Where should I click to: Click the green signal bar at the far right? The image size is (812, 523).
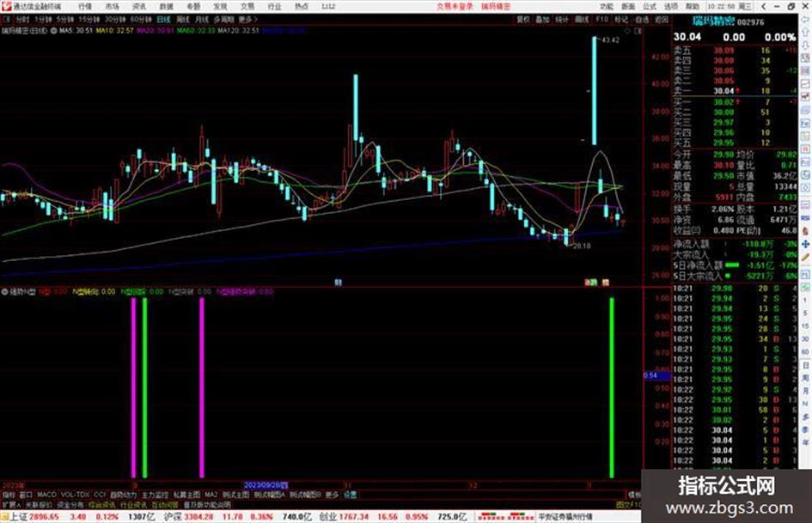[x=612, y=387]
